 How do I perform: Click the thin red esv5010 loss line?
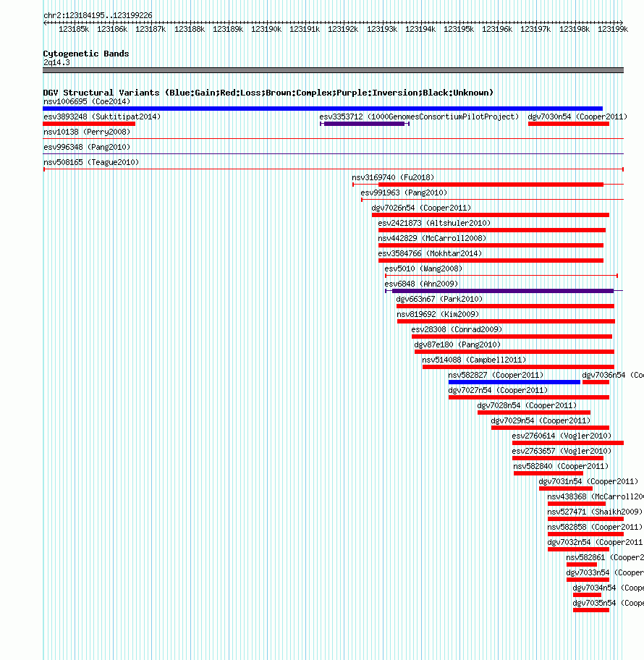click(x=501, y=276)
